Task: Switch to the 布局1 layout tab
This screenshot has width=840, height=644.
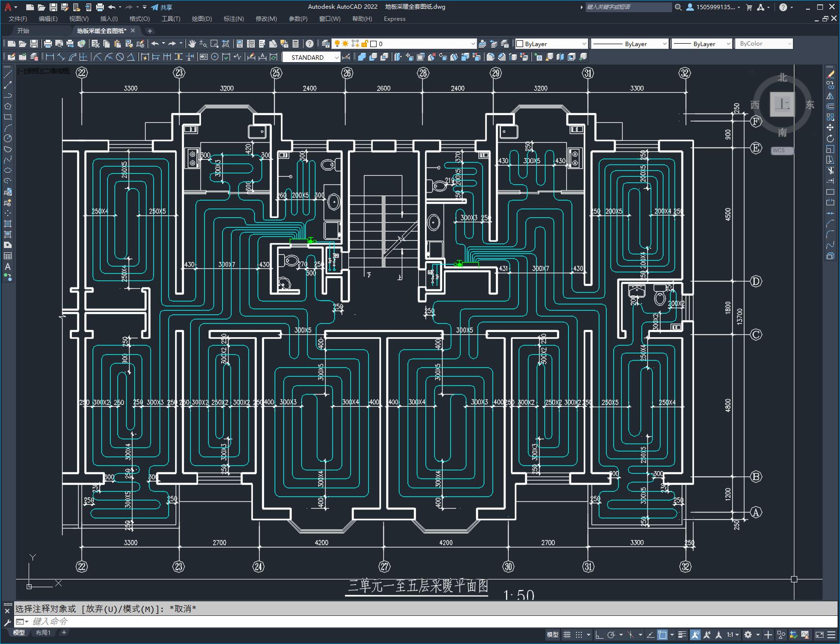Action: 43,632
